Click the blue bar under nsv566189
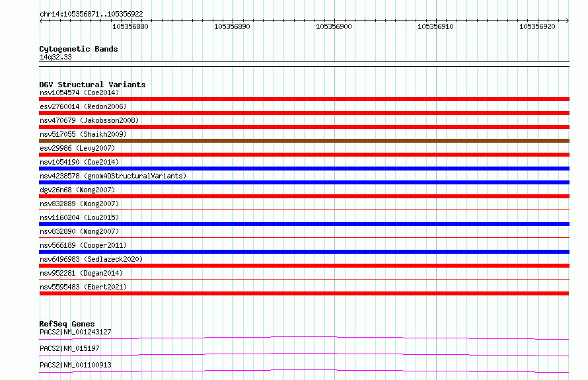This screenshot has width=588, height=380. [x=304, y=252]
